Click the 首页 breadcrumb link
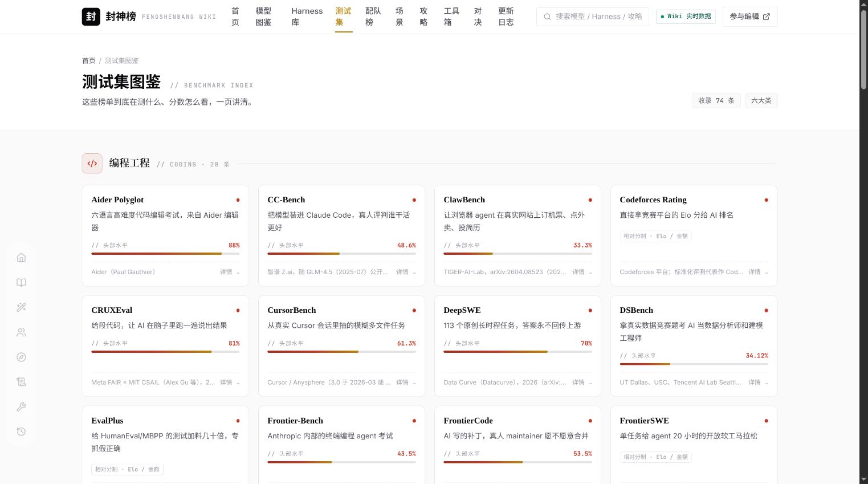This screenshot has height=484, width=868. click(x=88, y=60)
